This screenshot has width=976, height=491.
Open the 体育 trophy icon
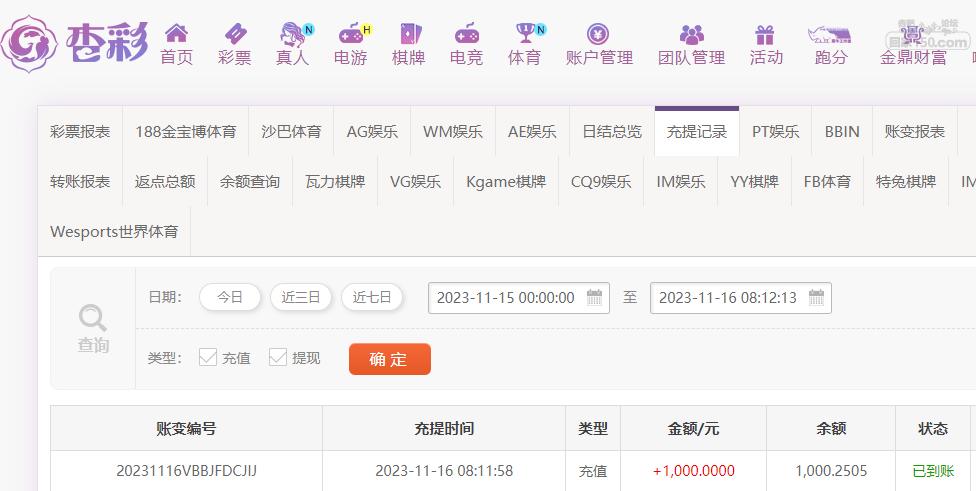point(525,33)
